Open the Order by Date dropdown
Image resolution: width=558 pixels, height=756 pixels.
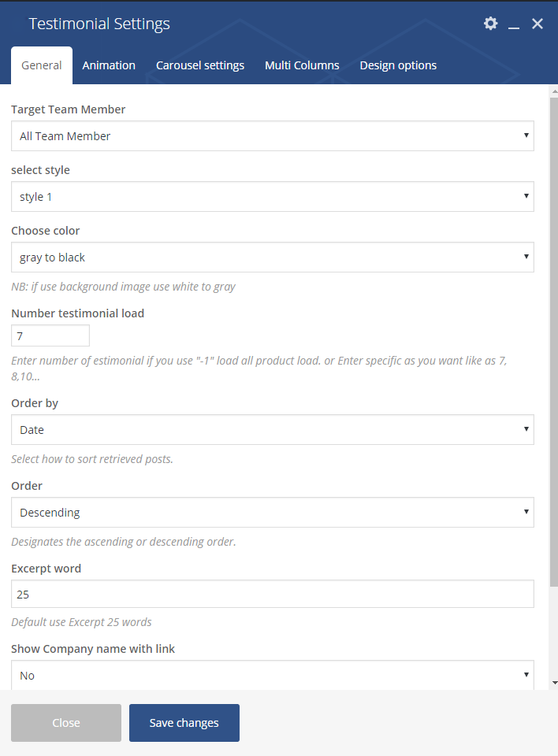click(272, 430)
